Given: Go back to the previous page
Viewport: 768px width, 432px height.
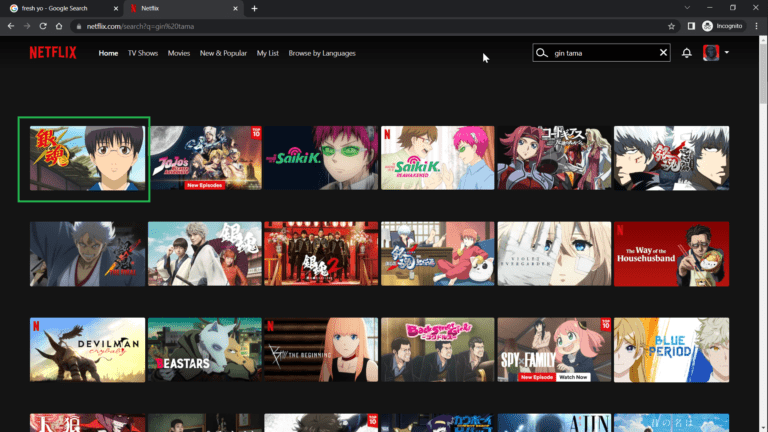Looking at the screenshot, I should pyautogui.click(x=11, y=26).
